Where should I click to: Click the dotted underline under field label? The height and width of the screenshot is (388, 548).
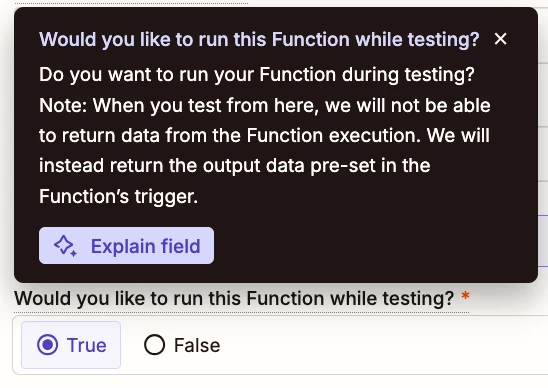coord(241,312)
